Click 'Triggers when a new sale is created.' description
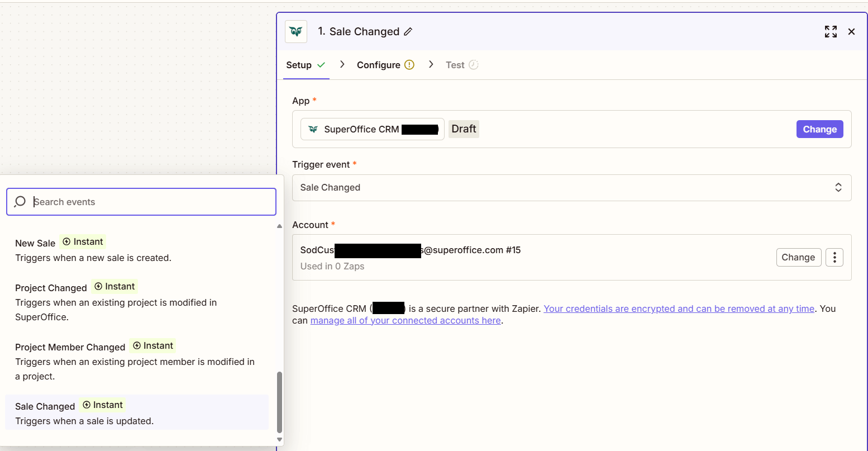 93,258
